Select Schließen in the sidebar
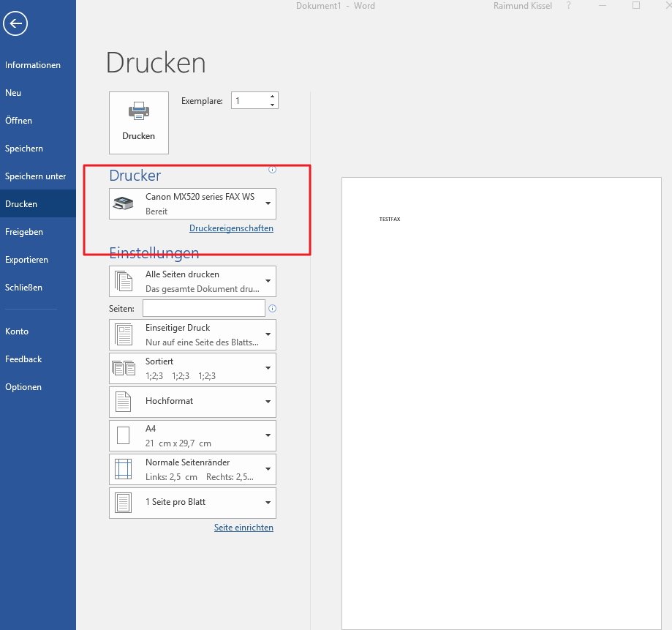The width and height of the screenshot is (672, 630). click(x=38, y=288)
